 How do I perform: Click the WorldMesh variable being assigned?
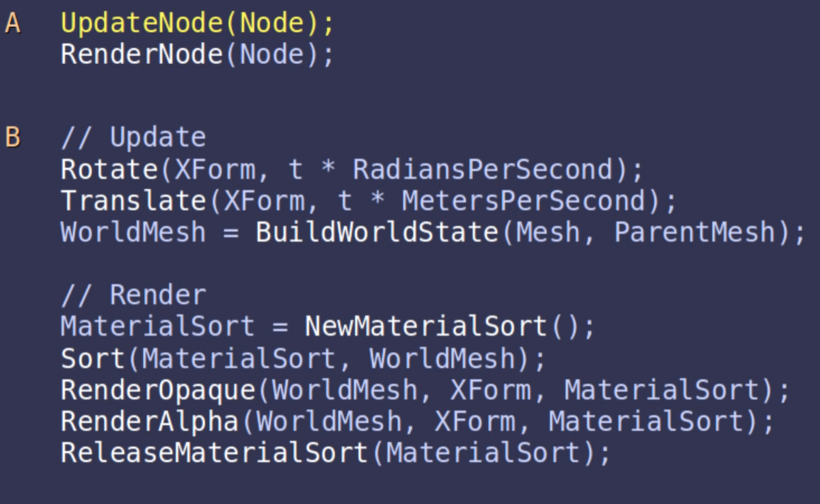(133, 232)
